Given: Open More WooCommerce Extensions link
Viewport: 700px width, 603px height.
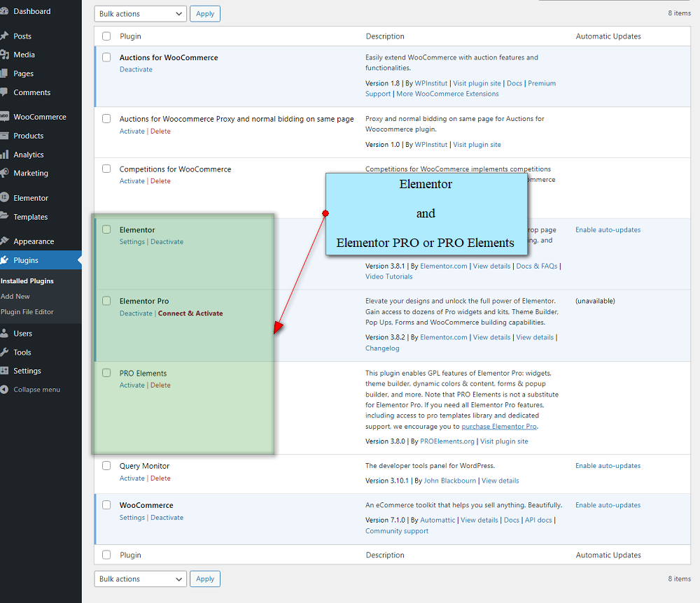Looking at the screenshot, I should point(447,94).
